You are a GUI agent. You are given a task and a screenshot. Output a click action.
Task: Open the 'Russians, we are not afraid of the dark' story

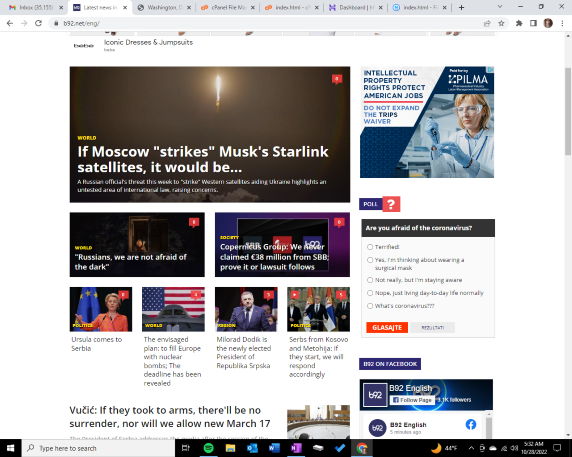coord(131,262)
